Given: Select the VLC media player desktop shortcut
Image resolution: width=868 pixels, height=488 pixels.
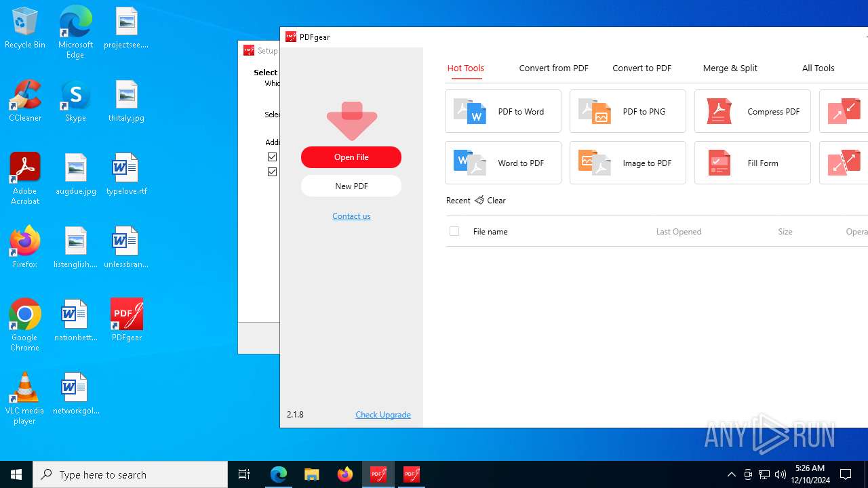Looking at the screenshot, I should 25,399.
